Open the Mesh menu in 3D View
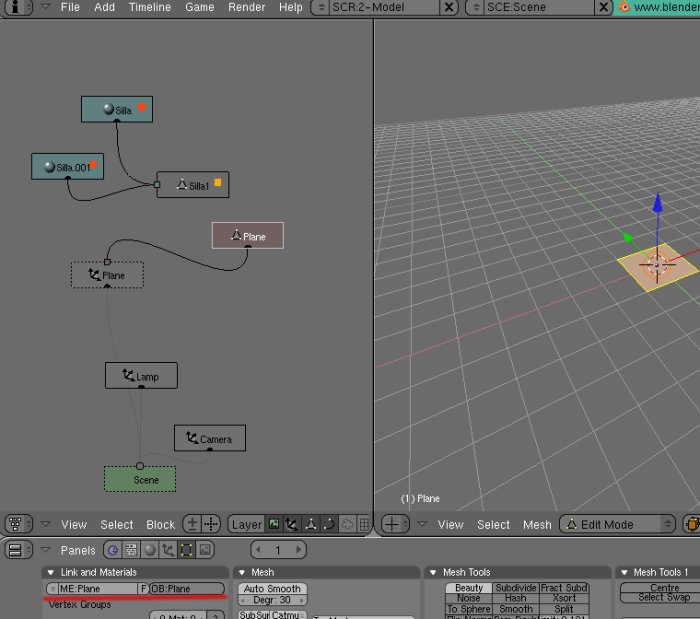 537,524
